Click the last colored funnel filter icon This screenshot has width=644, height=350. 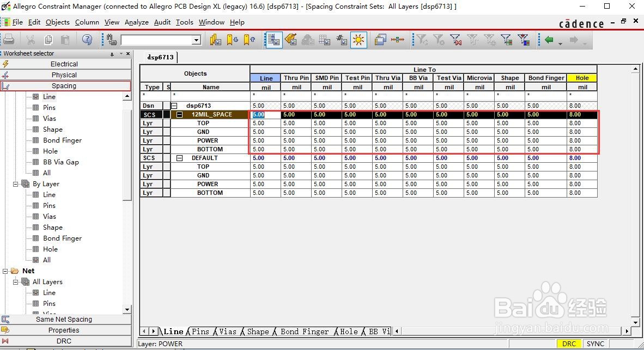click(x=524, y=39)
